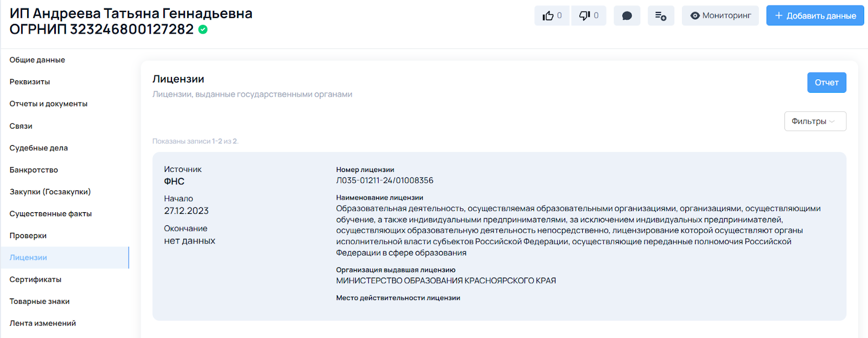Click the blue Отчет button
The width and height of the screenshot is (868, 338).
(826, 82)
